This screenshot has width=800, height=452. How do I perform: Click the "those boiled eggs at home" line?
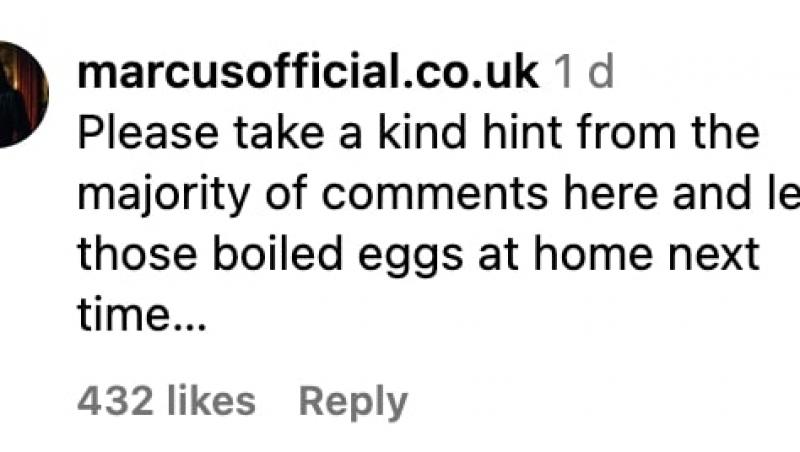pos(419,256)
